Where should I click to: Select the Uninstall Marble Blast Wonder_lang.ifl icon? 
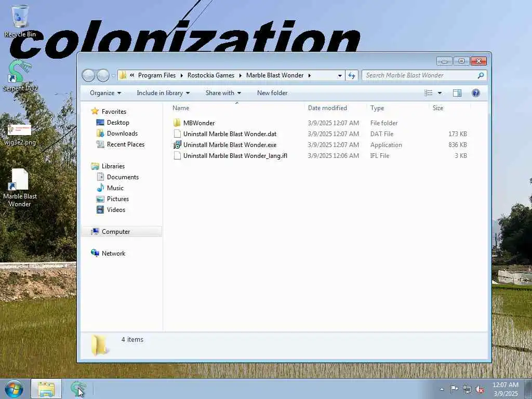pyautogui.click(x=177, y=156)
